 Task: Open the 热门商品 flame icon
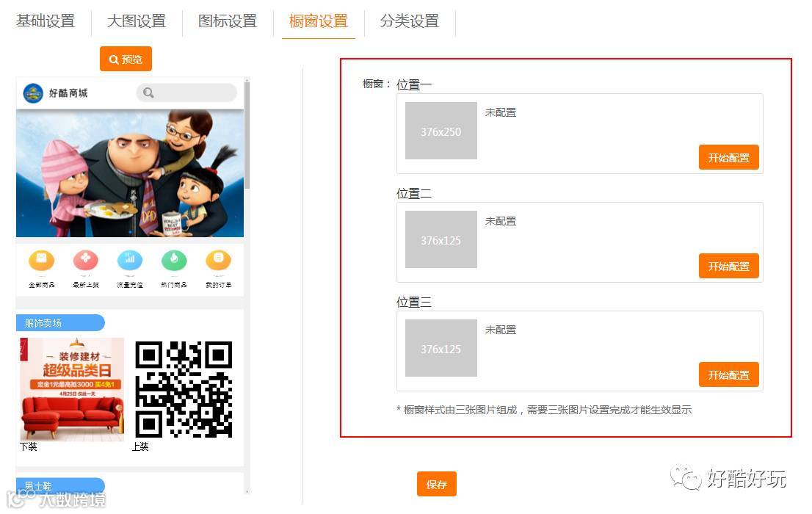coord(174,261)
